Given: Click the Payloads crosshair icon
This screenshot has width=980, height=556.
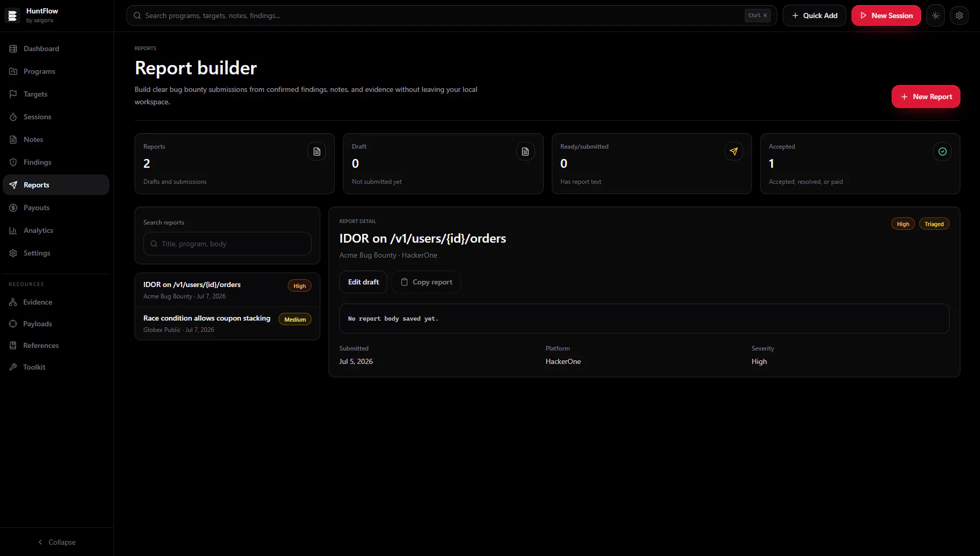Looking at the screenshot, I should point(13,324).
